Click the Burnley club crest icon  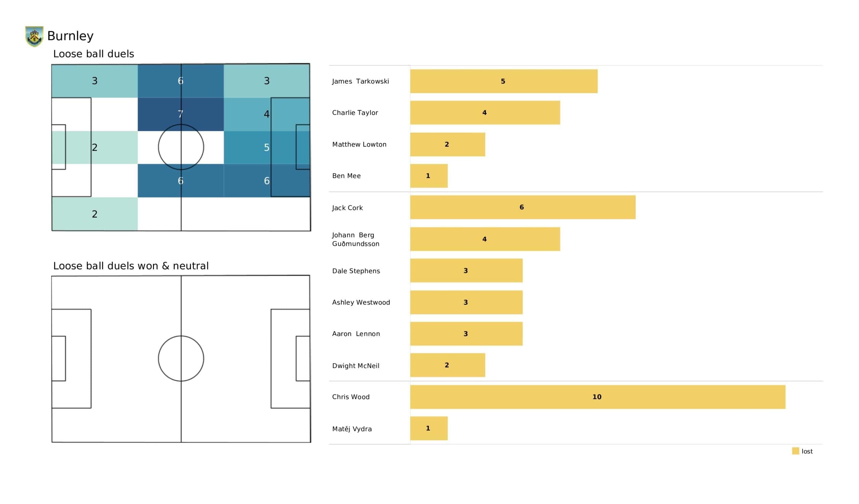pyautogui.click(x=34, y=37)
